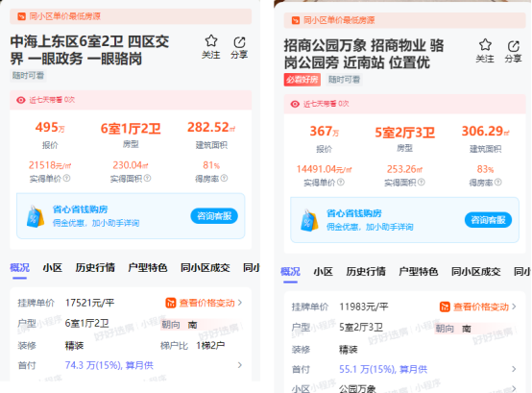The width and height of the screenshot is (532, 393).
Task: Open the 历史行情 tab in the right listing
Action: coord(366,272)
